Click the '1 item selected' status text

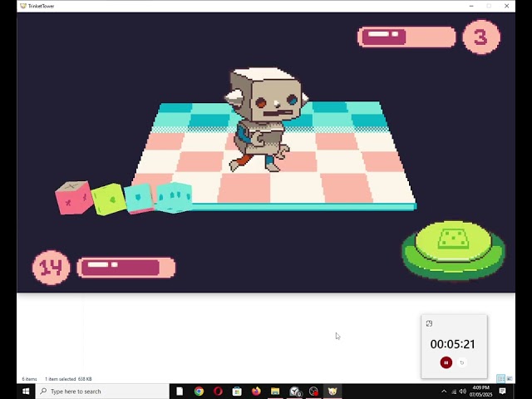[x=60, y=379]
